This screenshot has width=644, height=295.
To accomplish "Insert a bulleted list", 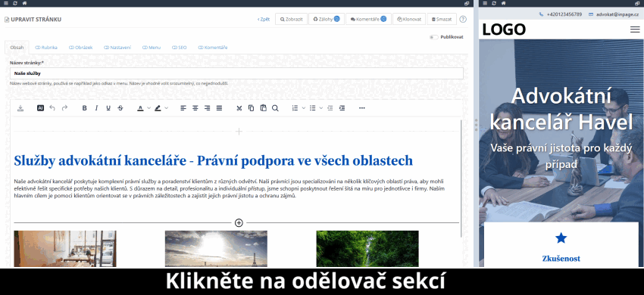I will coord(313,108).
